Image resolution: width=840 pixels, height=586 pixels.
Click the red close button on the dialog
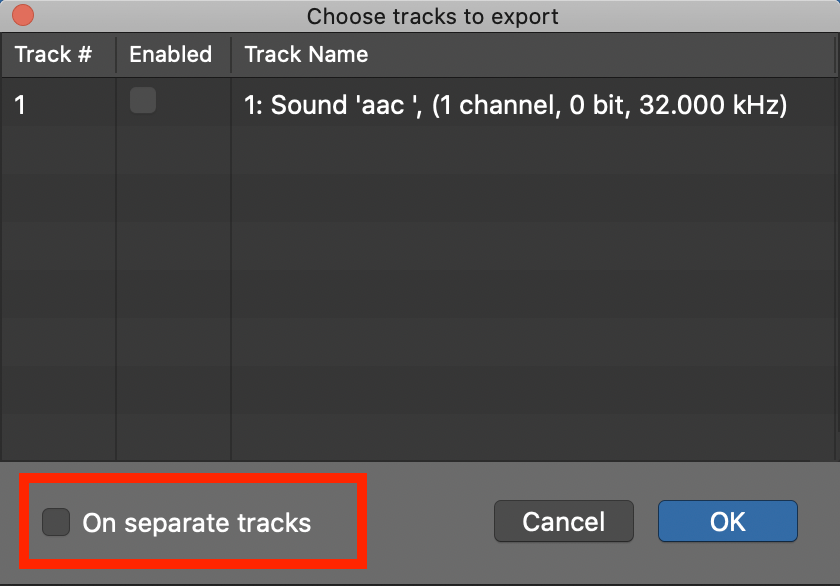point(22,16)
